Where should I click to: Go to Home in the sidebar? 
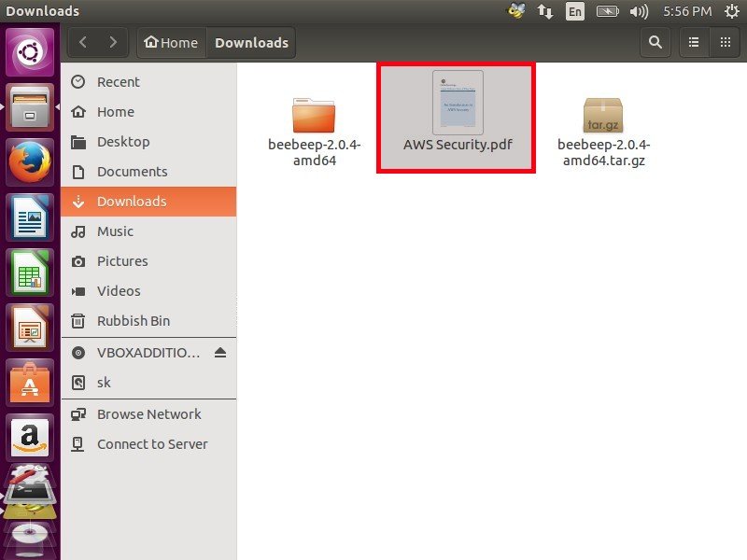coord(148,112)
